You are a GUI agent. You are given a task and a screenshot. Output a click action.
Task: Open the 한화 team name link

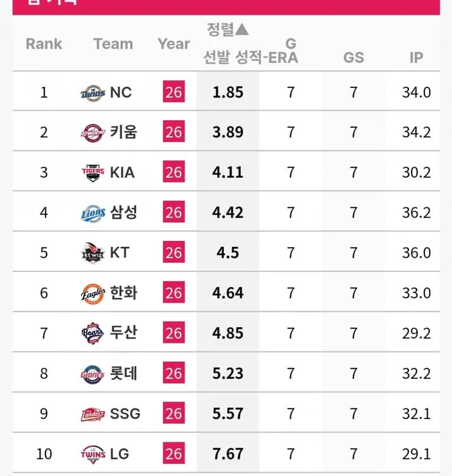click(123, 293)
